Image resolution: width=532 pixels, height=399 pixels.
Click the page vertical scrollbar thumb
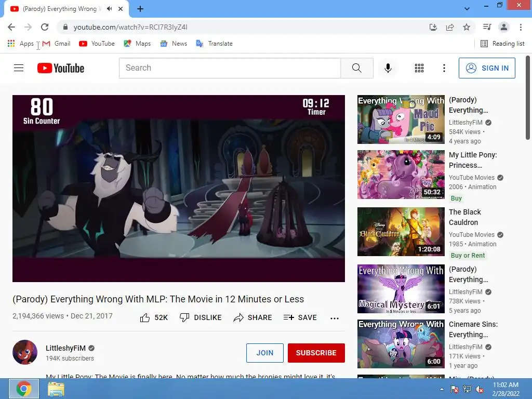(x=528, y=97)
